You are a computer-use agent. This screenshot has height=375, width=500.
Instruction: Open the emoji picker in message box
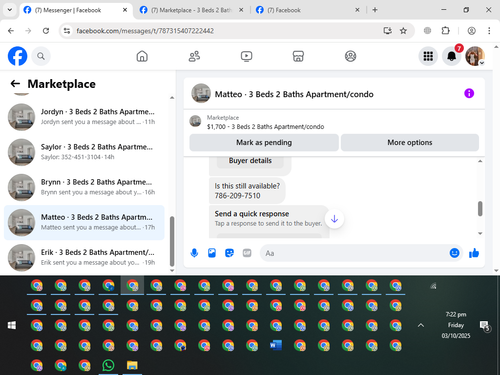[454, 253]
